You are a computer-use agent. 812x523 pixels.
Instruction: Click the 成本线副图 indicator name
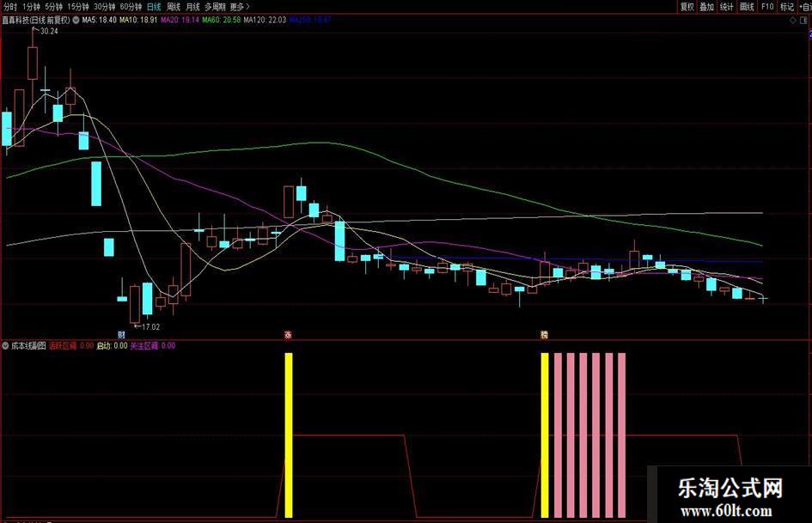point(28,345)
